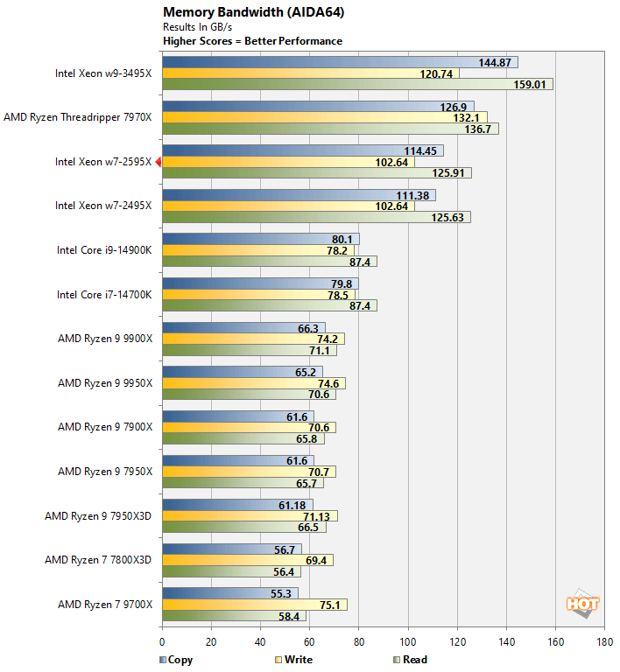Click the 66.3 Copy value for 9900X

[x=308, y=329]
